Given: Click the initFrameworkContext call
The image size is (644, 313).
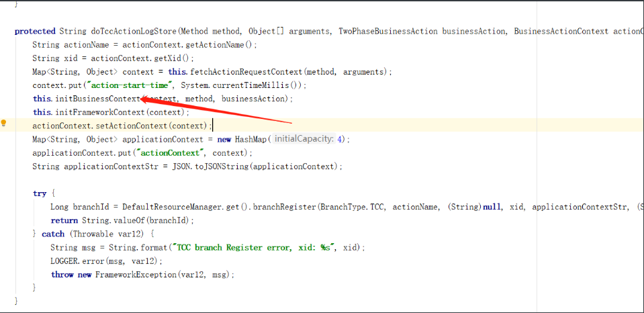Looking at the screenshot, I should tap(100, 112).
